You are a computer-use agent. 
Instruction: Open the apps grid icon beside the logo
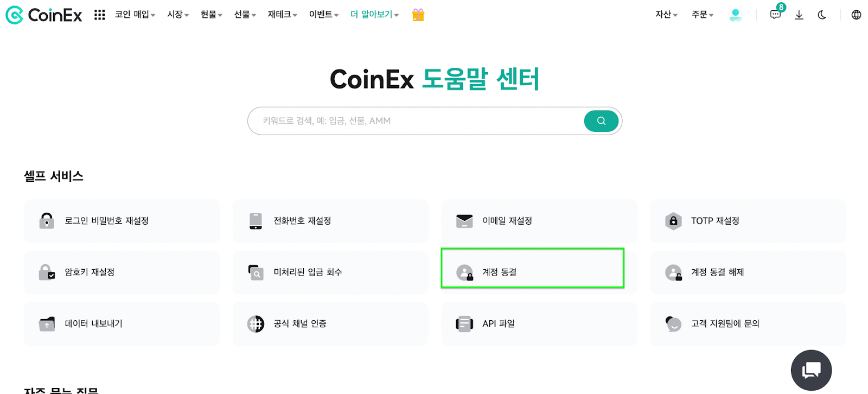tap(99, 15)
